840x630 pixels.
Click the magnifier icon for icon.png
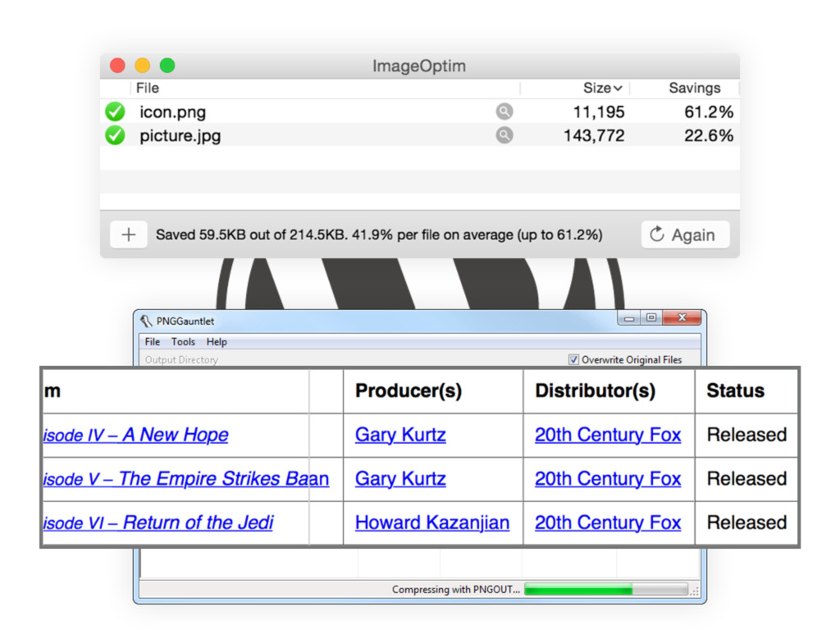pos(504,112)
